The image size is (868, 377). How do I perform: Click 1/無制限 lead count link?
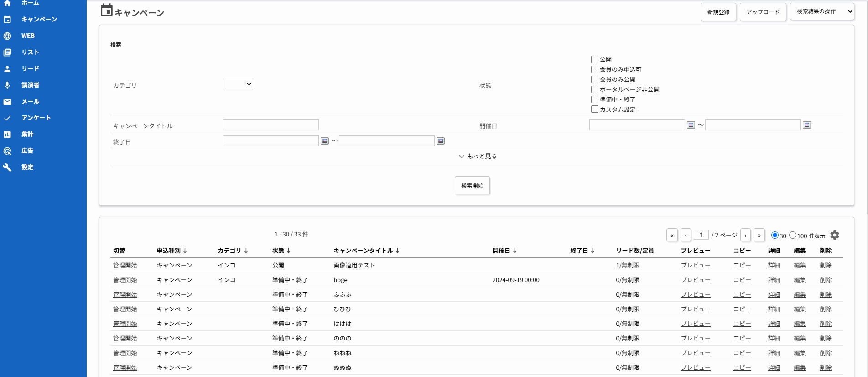628,265
